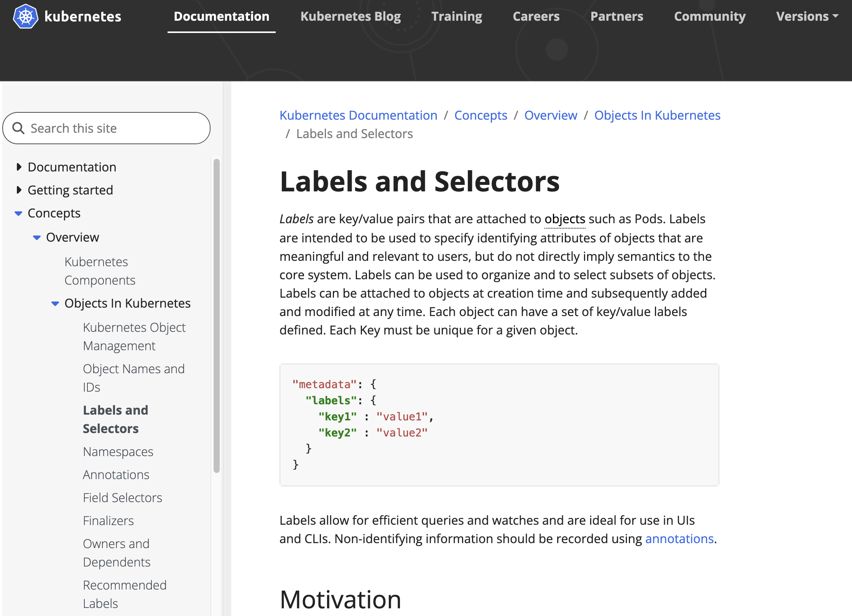Viewport: 852px width, 616px height.
Task: Collapse the Concepts section arrow
Action: click(x=18, y=213)
